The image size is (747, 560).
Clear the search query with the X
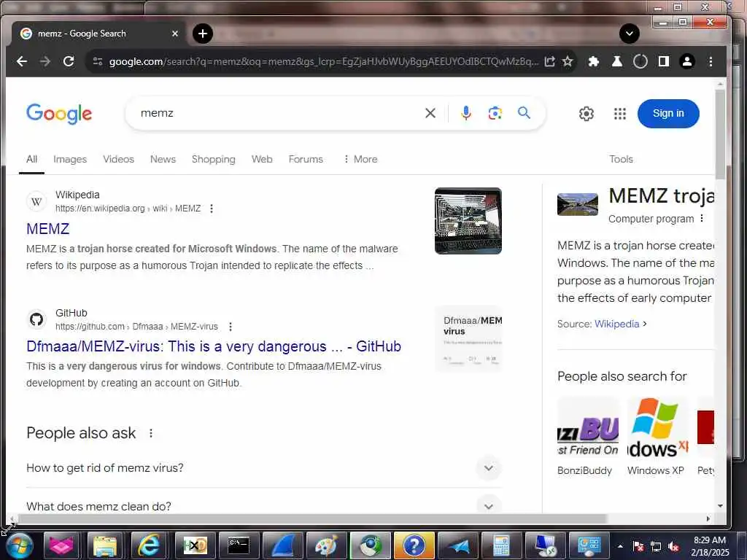click(430, 113)
